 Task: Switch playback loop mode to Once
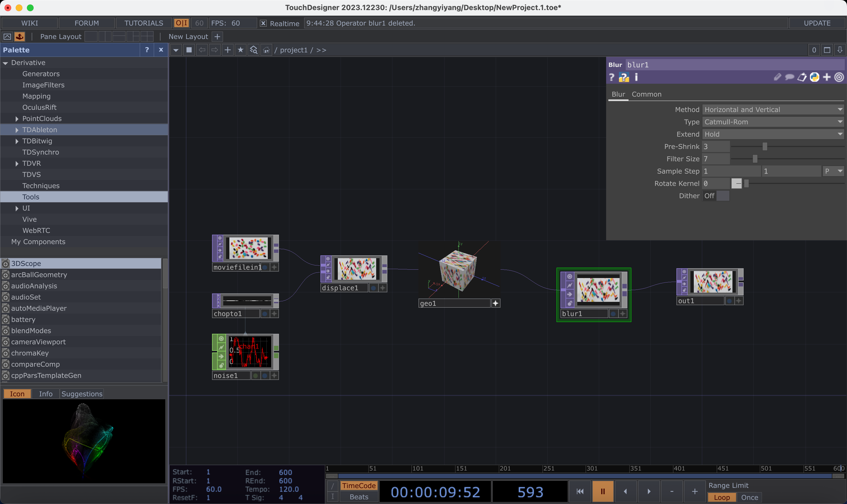coord(750,497)
